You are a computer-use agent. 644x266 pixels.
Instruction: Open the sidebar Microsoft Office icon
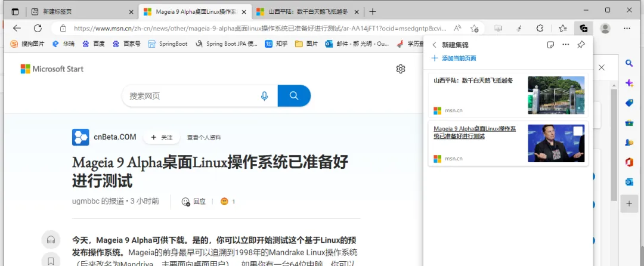click(x=629, y=162)
